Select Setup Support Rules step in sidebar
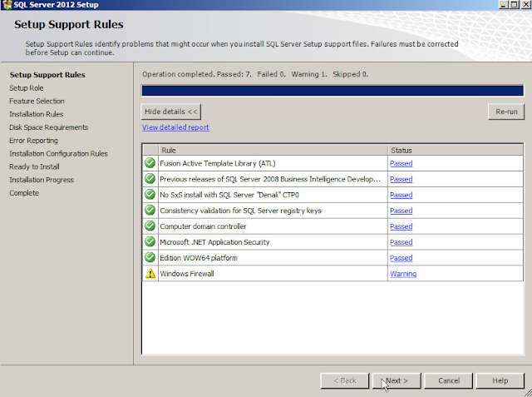 point(47,75)
